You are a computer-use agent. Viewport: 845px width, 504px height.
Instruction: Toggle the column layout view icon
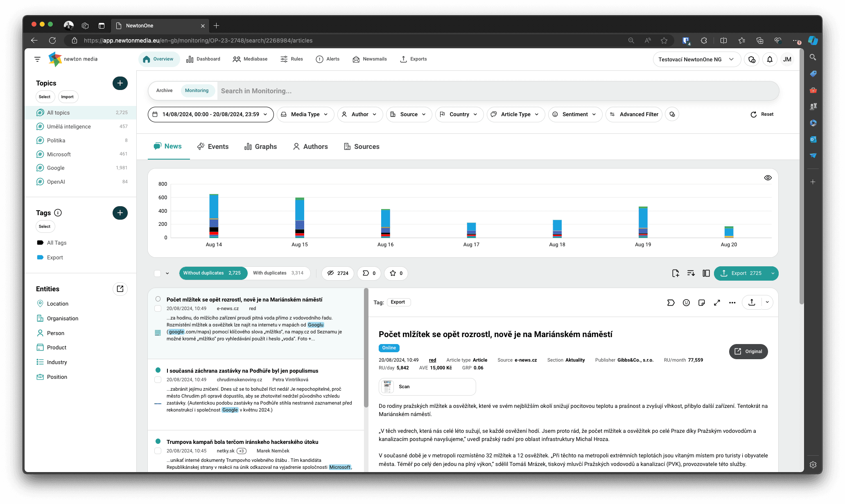click(706, 273)
